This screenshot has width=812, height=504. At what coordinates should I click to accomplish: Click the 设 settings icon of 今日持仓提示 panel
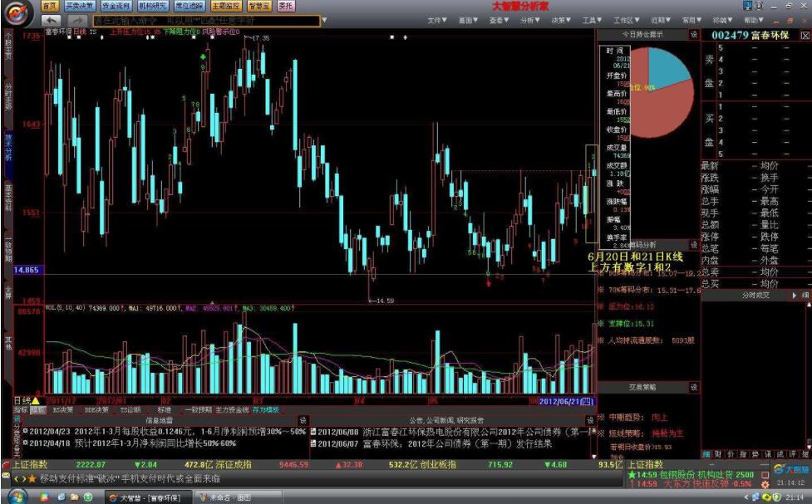(x=693, y=34)
